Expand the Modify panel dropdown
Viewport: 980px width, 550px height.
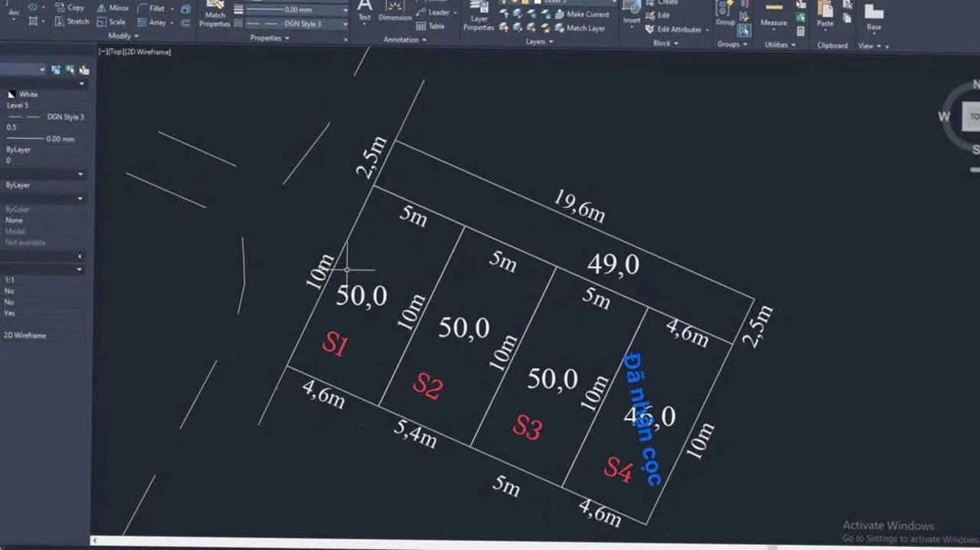tap(123, 36)
